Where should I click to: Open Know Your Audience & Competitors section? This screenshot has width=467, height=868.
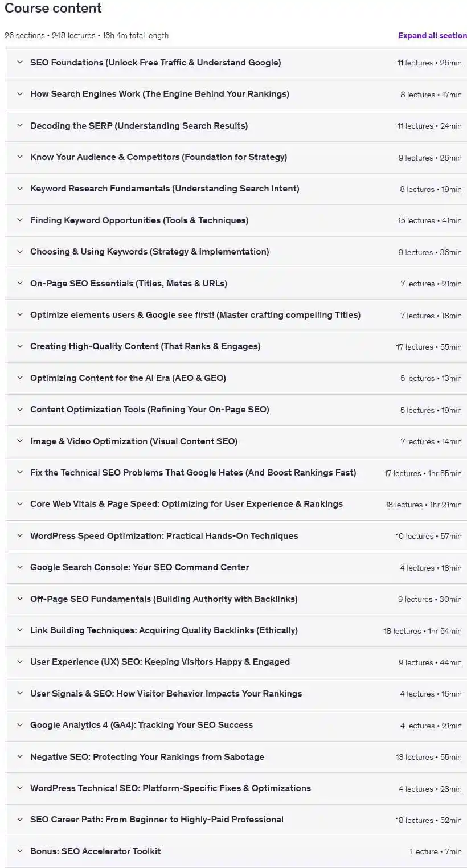(x=158, y=157)
